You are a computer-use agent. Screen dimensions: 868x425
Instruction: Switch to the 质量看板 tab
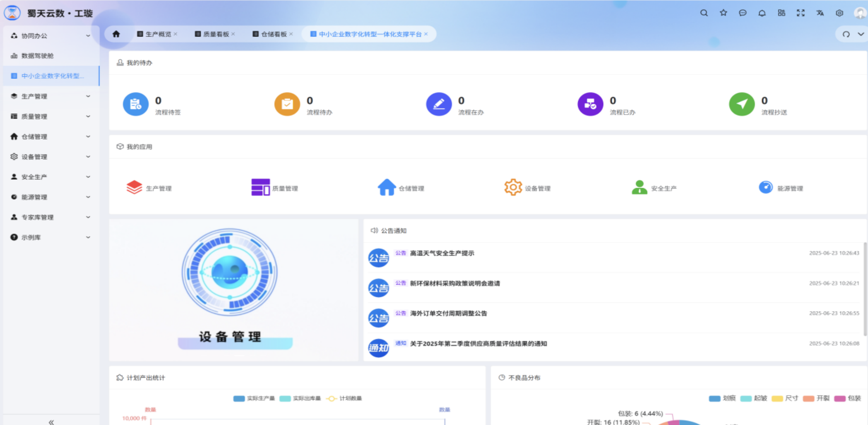click(x=216, y=34)
